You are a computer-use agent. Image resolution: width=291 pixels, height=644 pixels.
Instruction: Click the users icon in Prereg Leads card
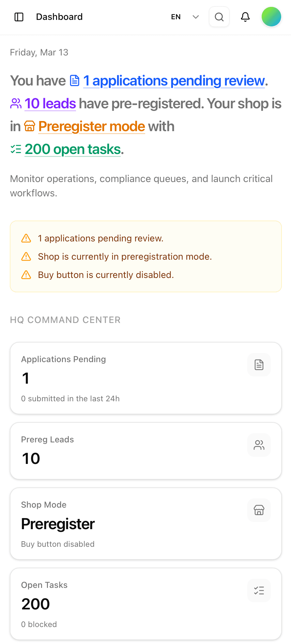pyautogui.click(x=259, y=445)
